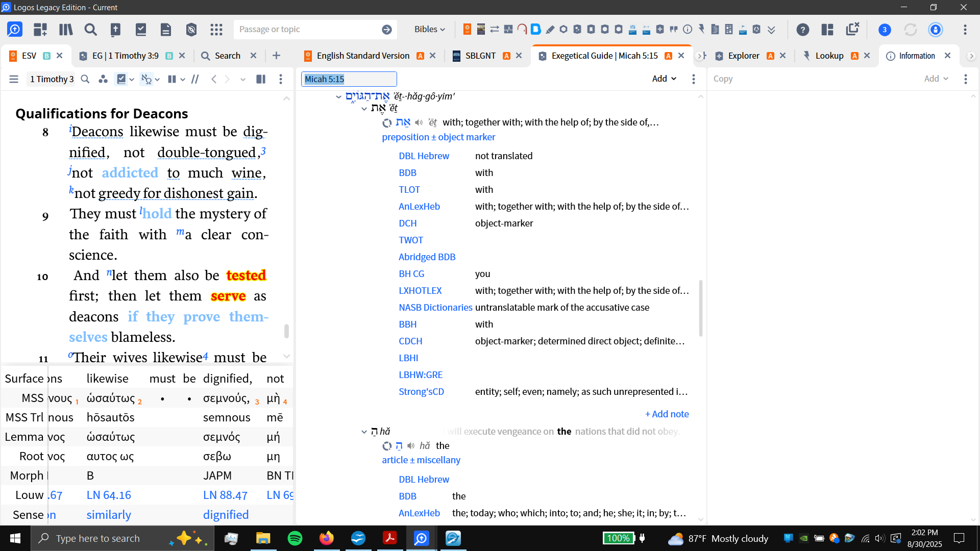Toggle multiple resources split view
The image size is (980, 551).
pyautogui.click(x=261, y=79)
